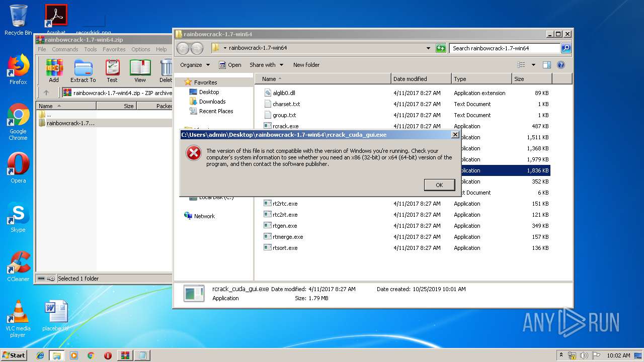
Task: Select Downloads in the navigation pane
Action: (x=212, y=102)
